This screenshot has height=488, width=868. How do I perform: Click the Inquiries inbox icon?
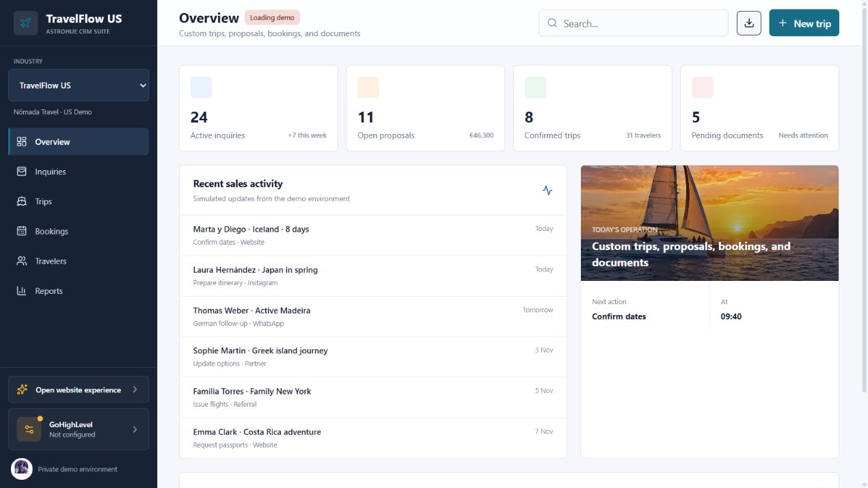(x=22, y=172)
